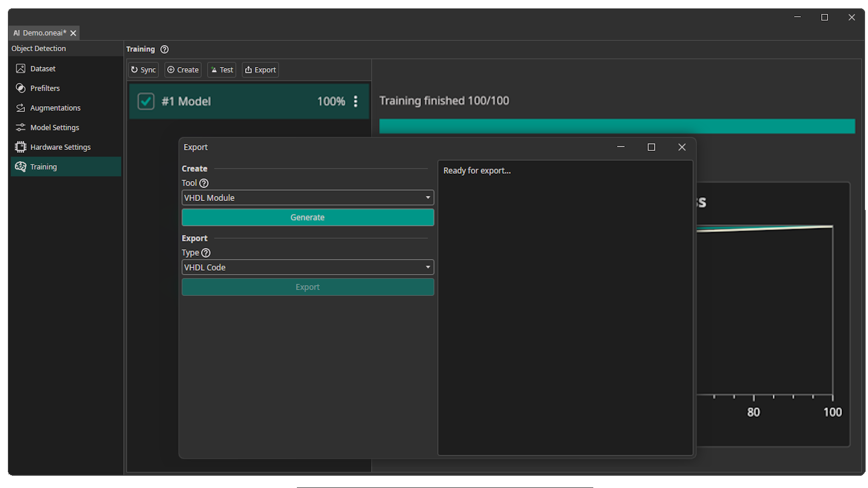
Task: Click the Training help question mark icon
Action: tap(165, 49)
